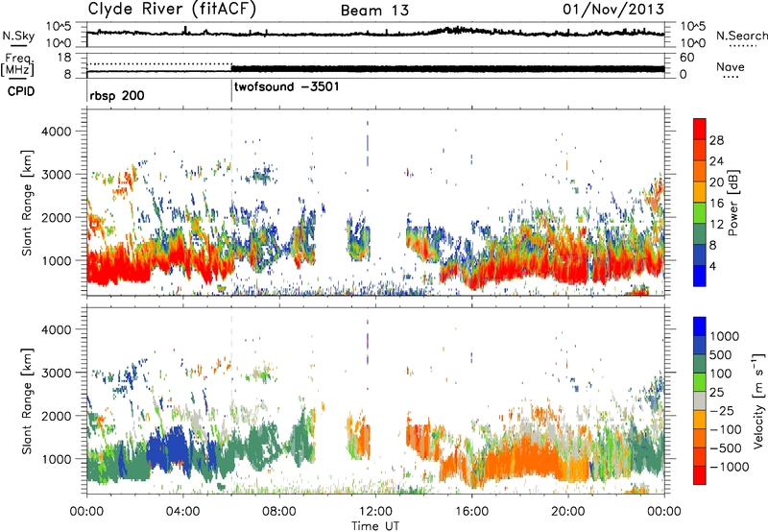This screenshot has width=768, height=532.
Task: Pick the power colorbar segment between 24 and 28
Action: [700, 150]
